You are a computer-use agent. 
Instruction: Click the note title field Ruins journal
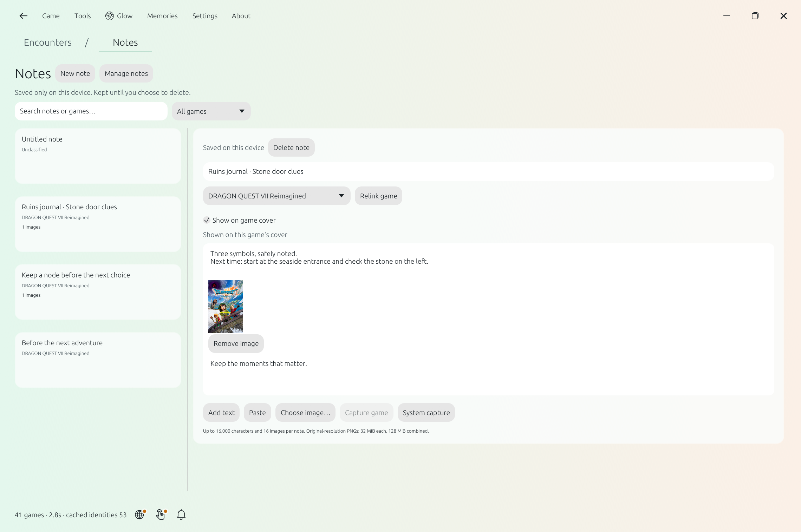(x=488, y=171)
